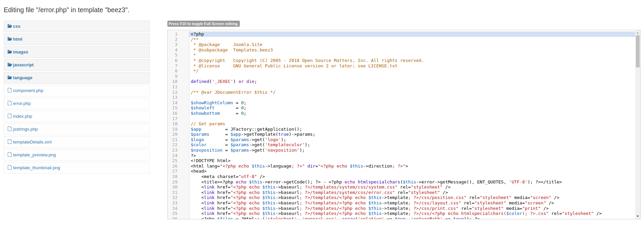Click the file icon next to error.php
This screenshot has height=242, width=644.
click(10, 103)
